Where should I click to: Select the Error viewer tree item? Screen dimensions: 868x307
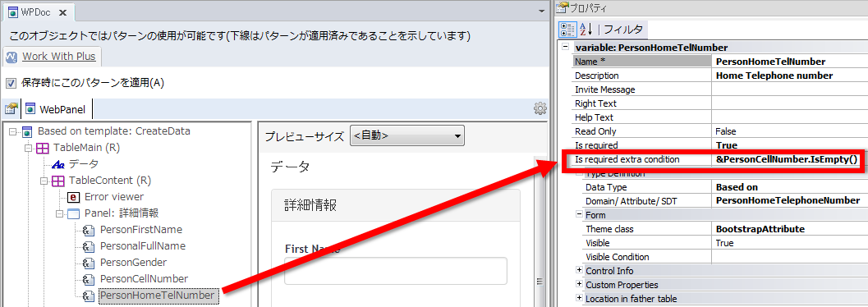click(x=113, y=197)
